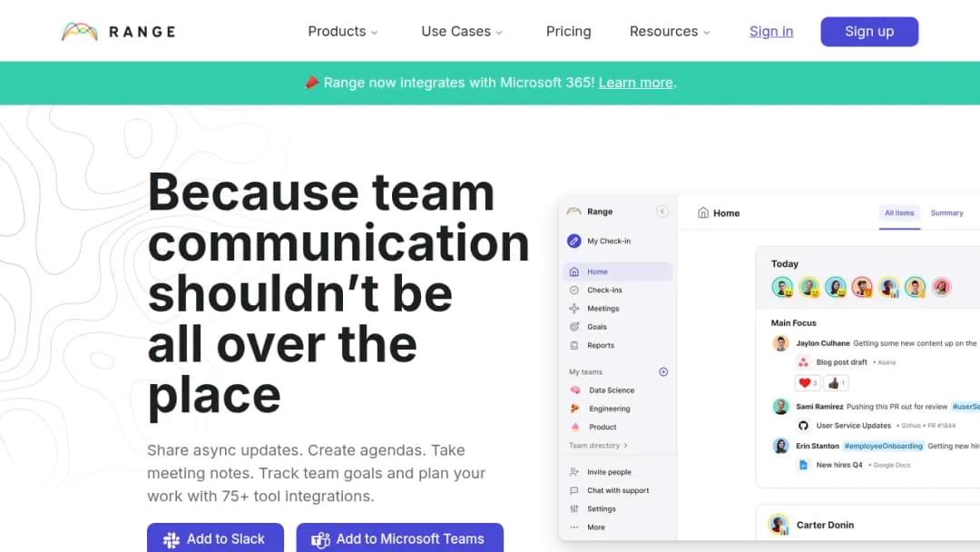Viewport: 980px width, 552px height.
Task: Switch to the All items tab
Action: [899, 213]
